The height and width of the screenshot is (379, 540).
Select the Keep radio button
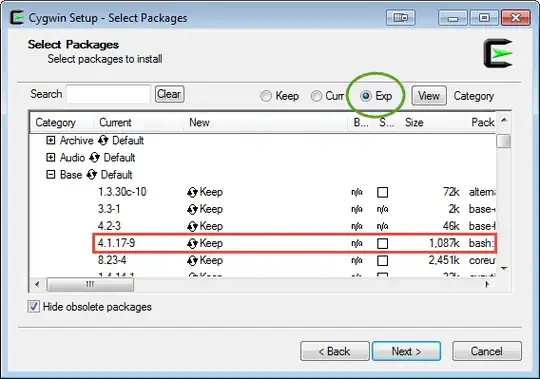[x=266, y=96]
